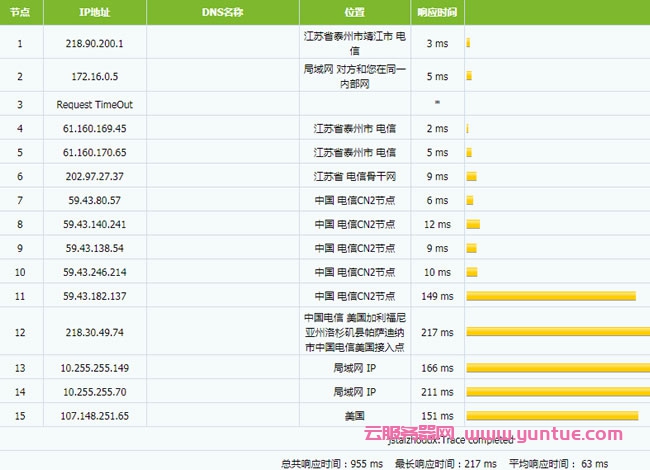Viewport: 650px width, 470px height.
Task: Click the 美国 location in row 15
Action: tap(354, 416)
